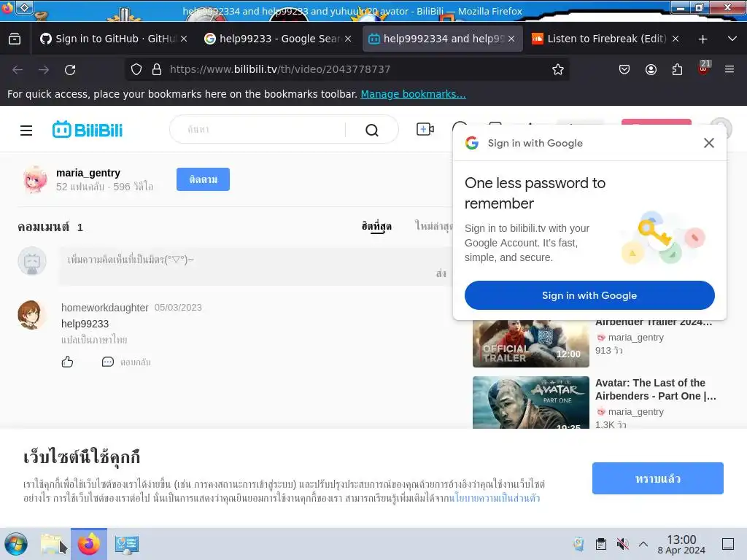Go back to previous page
This screenshot has height=560, width=747.
coord(18,70)
